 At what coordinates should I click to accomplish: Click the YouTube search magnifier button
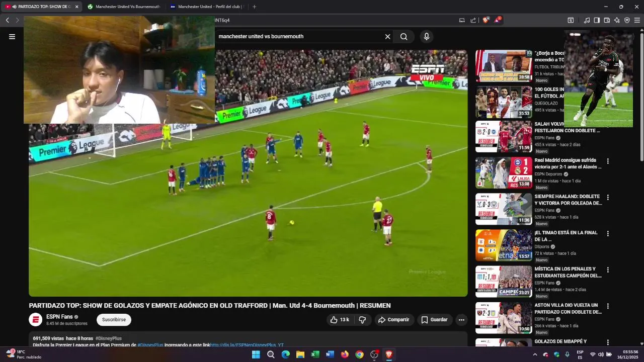404,37
